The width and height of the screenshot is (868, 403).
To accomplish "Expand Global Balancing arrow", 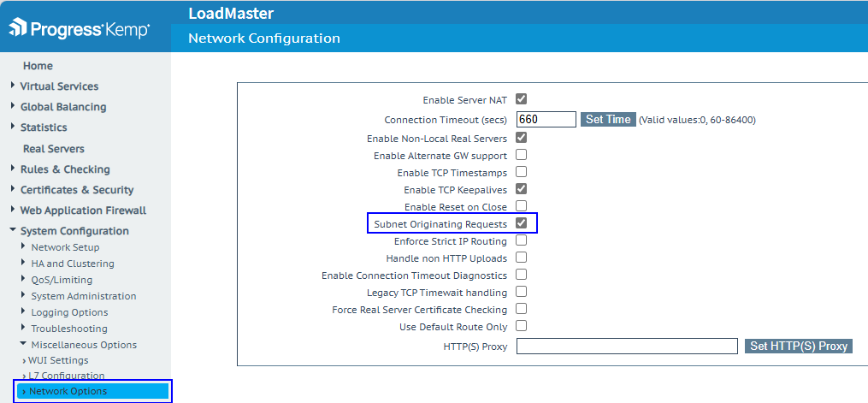I will pos(13,106).
